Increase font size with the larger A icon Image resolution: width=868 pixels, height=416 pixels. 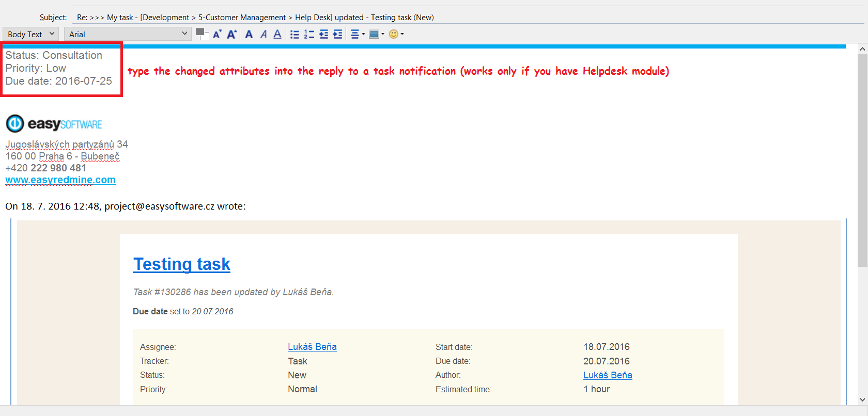[232, 34]
